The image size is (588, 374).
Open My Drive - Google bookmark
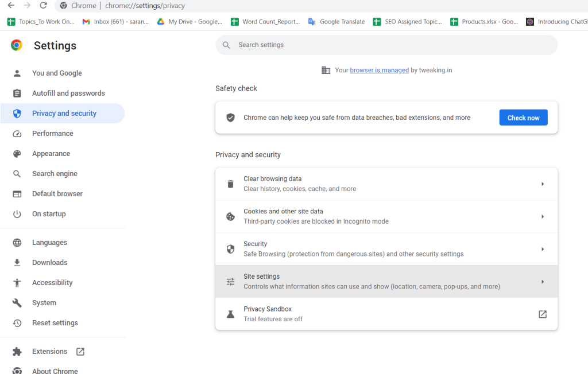189,22
